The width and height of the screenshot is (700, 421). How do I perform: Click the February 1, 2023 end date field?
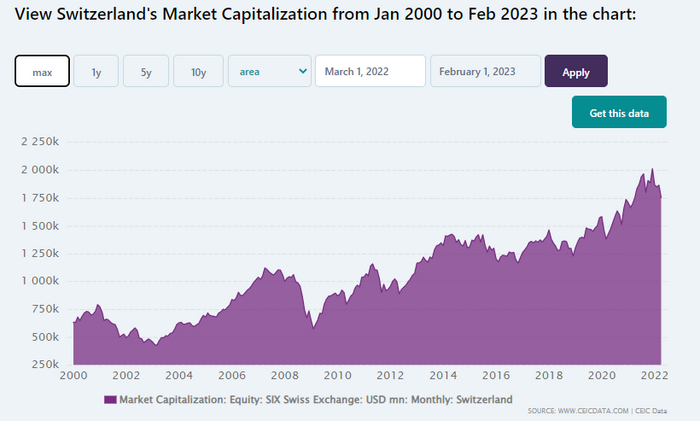pyautogui.click(x=485, y=71)
